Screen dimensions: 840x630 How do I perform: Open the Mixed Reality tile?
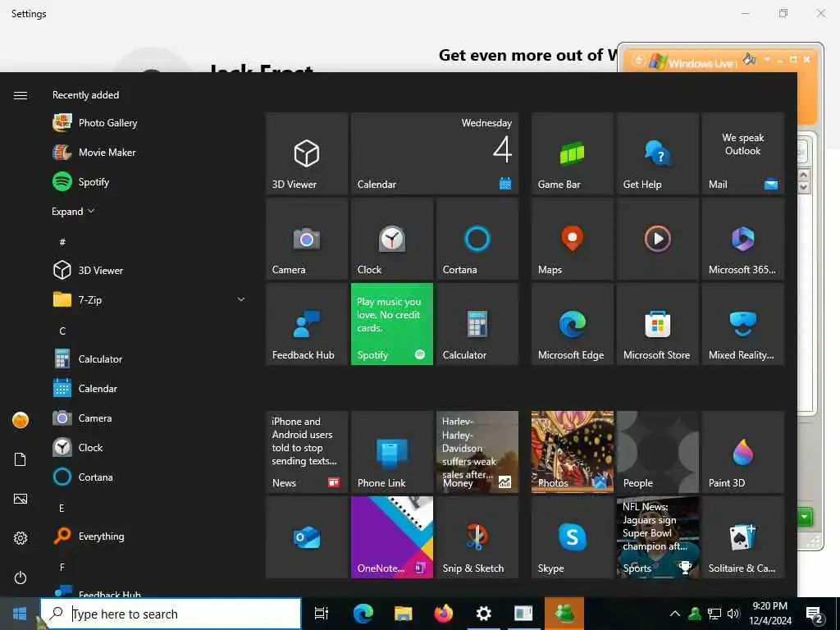[743, 324]
